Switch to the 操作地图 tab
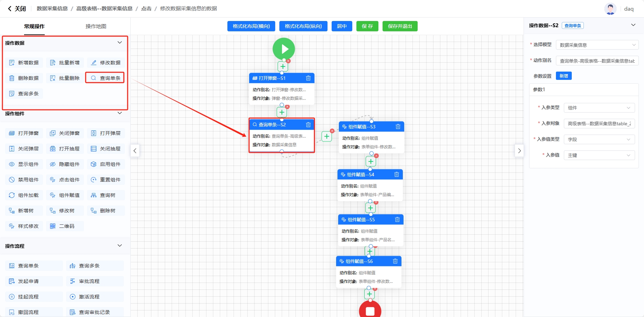644x317 pixels. [96, 26]
